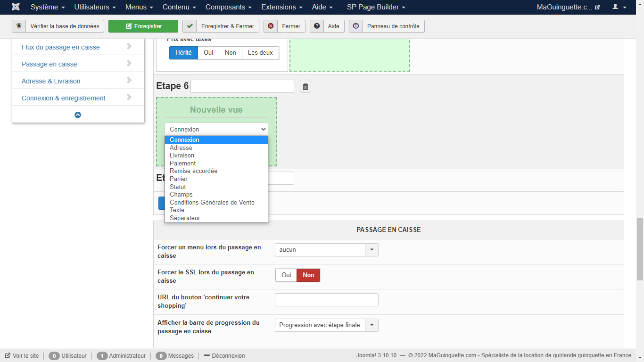Viewport: 644px width, 362px height.
Task: Choose Panier in the view list
Action: (x=216, y=179)
